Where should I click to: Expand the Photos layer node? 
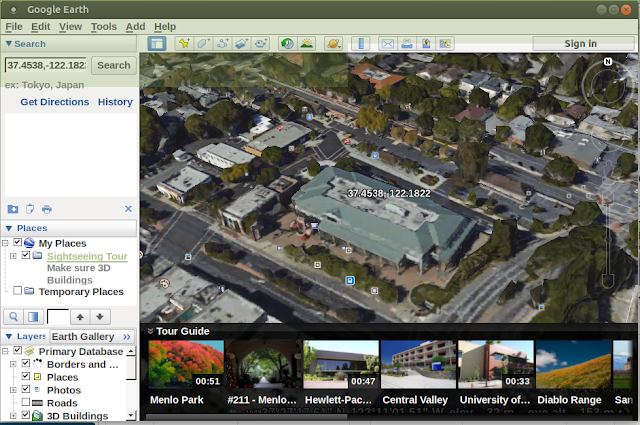click(x=13, y=390)
